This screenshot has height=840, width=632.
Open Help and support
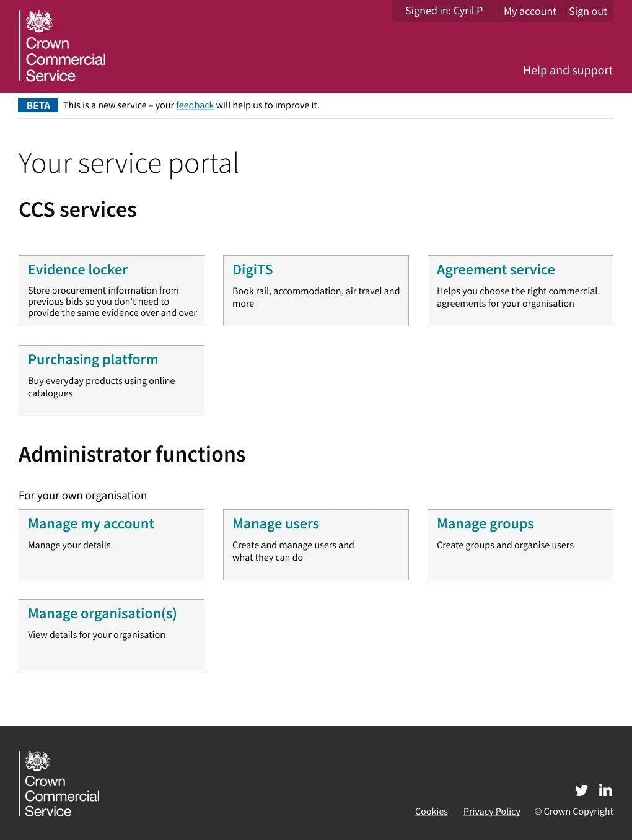click(568, 70)
